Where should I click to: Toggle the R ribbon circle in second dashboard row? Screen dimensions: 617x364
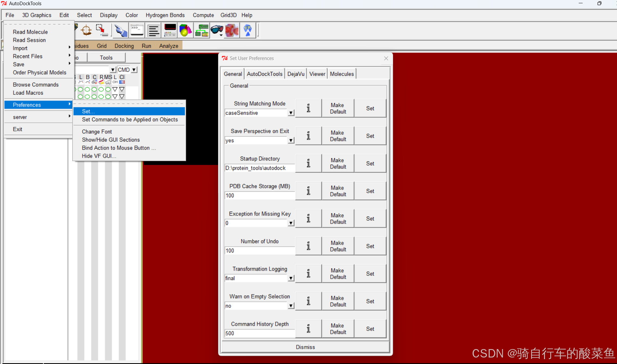[101, 97]
